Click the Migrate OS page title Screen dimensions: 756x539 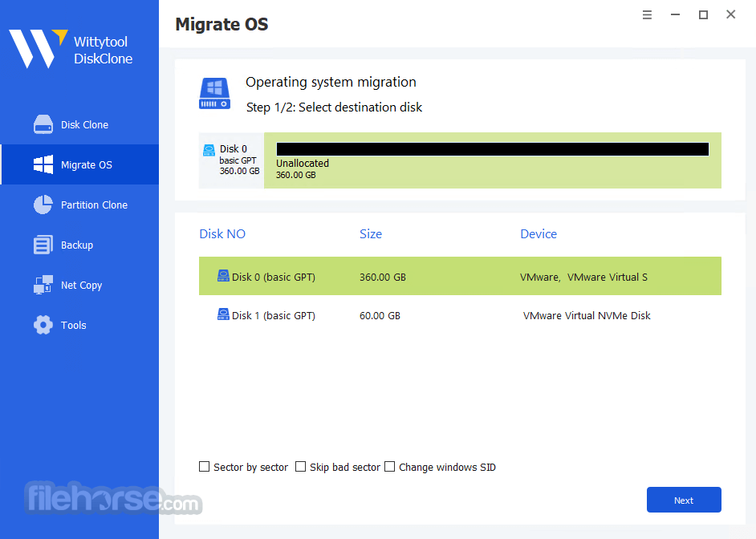pos(222,24)
